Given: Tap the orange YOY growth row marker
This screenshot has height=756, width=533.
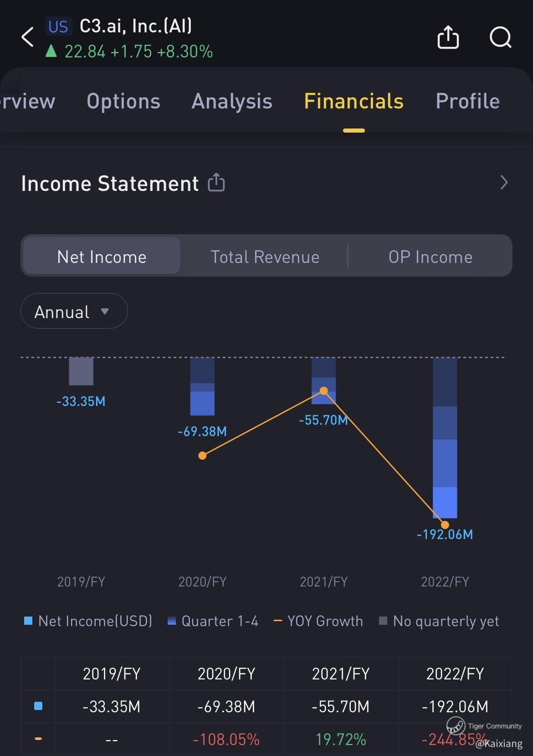Looking at the screenshot, I should pyautogui.click(x=38, y=739).
